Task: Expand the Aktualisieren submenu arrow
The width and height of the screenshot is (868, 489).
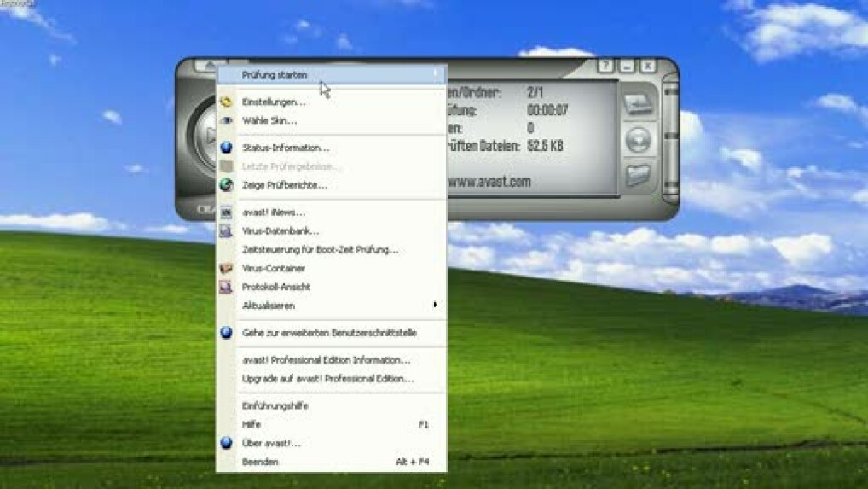Action: (x=435, y=306)
